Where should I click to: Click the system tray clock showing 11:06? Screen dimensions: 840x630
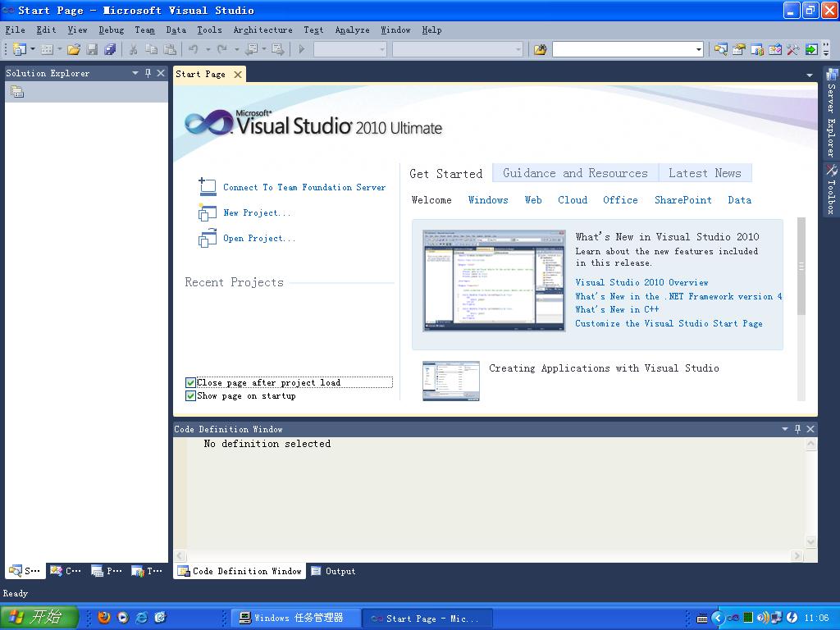(816, 619)
